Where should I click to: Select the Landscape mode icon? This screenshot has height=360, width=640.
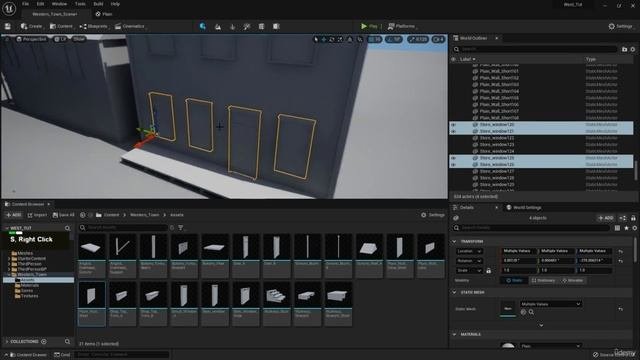(218, 27)
